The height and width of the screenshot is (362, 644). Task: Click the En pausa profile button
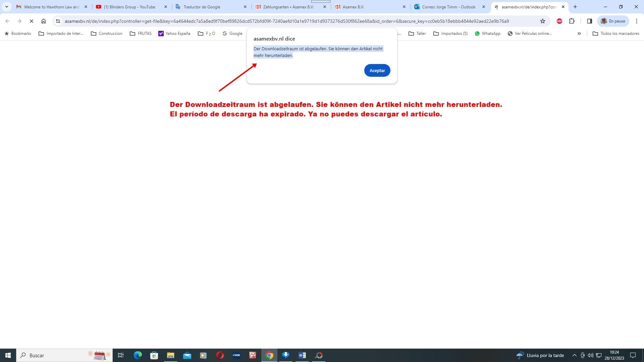click(x=613, y=21)
